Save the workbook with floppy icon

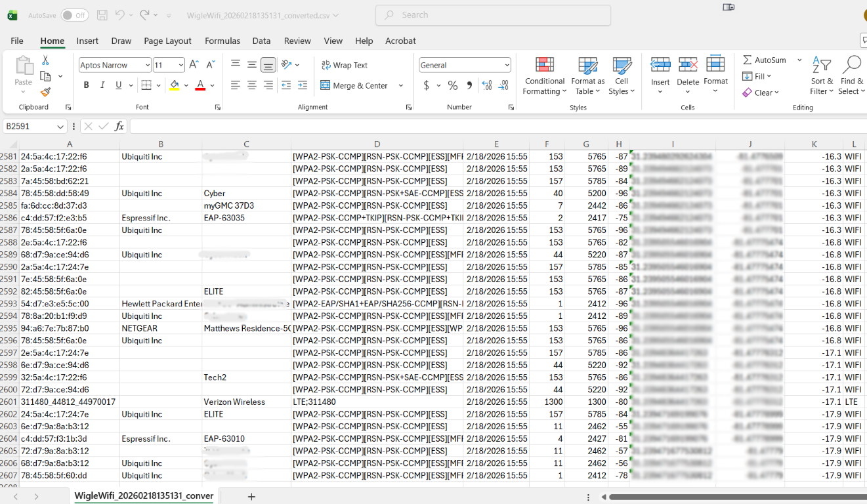coord(102,15)
